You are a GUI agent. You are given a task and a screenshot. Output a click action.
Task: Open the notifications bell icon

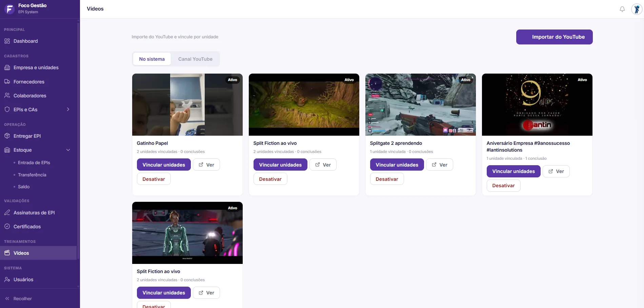pyautogui.click(x=622, y=9)
